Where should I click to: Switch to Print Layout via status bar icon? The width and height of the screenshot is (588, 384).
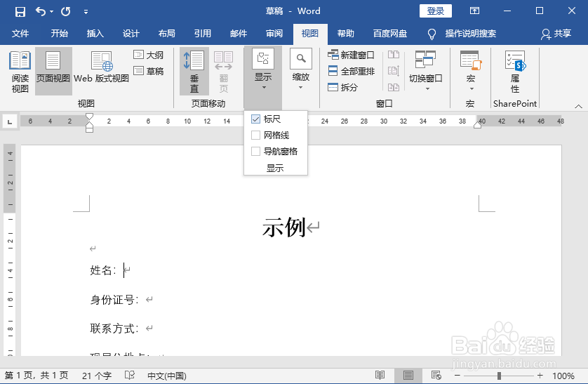click(x=408, y=375)
